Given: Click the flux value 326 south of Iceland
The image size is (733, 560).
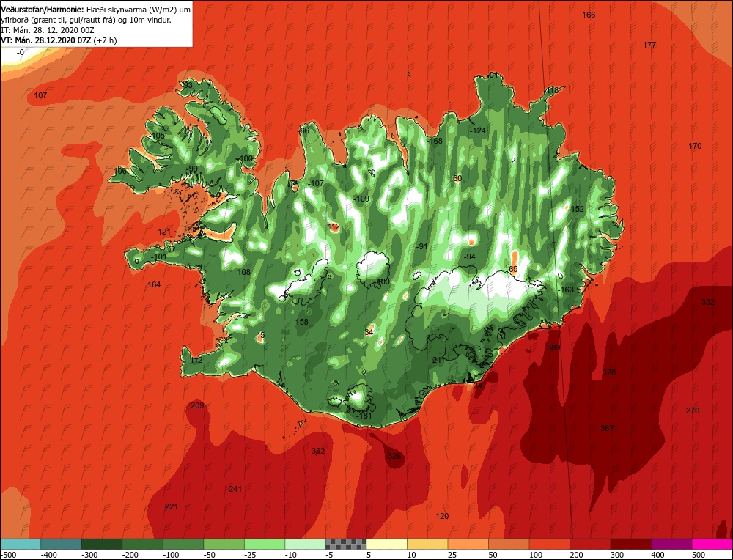Looking at the screenshot, I should pos(394,456).
